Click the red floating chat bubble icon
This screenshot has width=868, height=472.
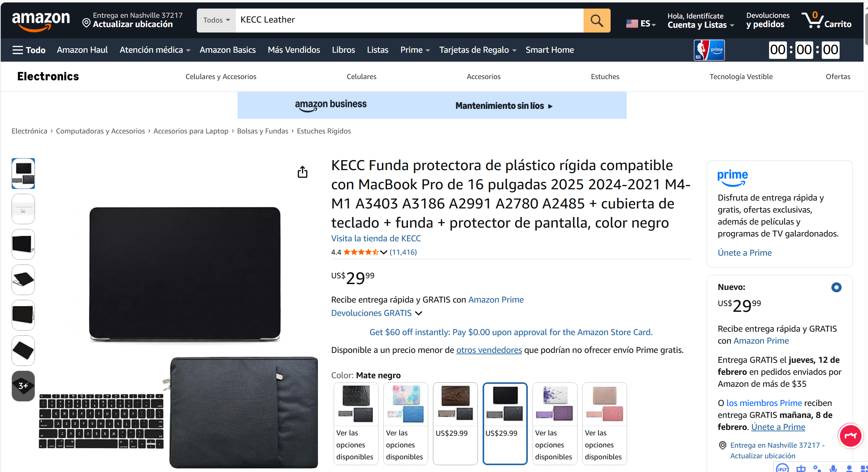point(850,435)
